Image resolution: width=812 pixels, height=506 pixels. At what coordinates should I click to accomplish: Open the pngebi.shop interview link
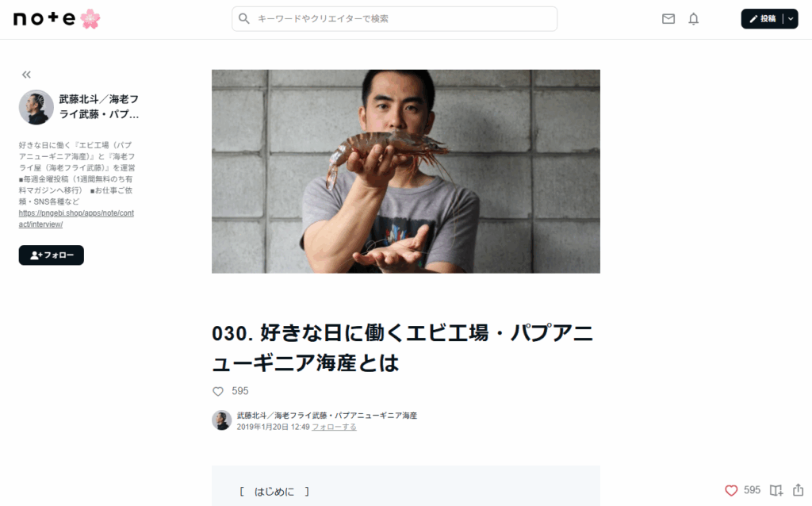point(76,219)
